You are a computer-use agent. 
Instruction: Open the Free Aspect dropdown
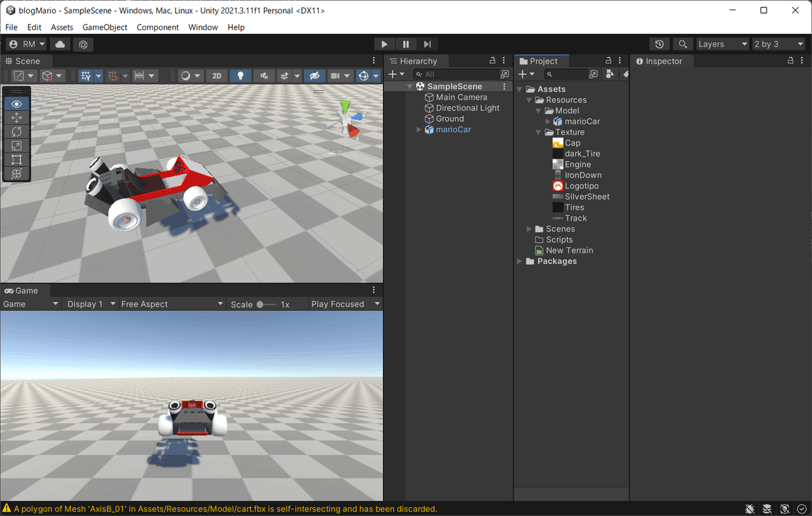pos(172,304)
